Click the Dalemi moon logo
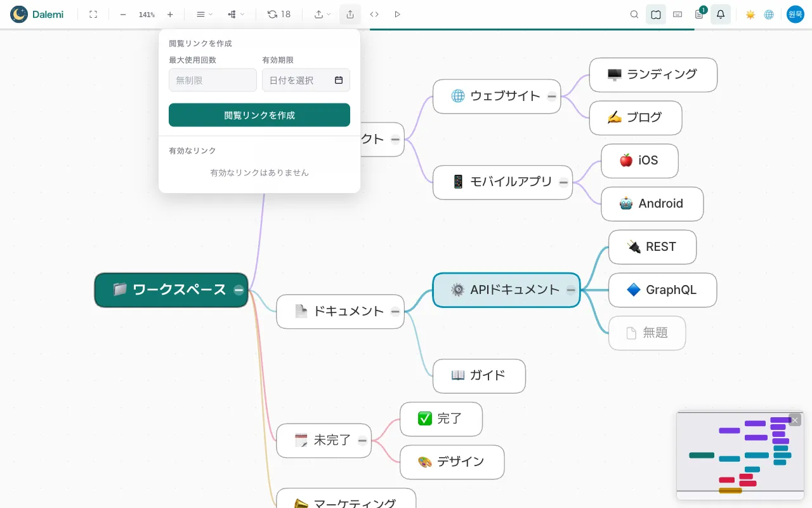 click(19, 14)
